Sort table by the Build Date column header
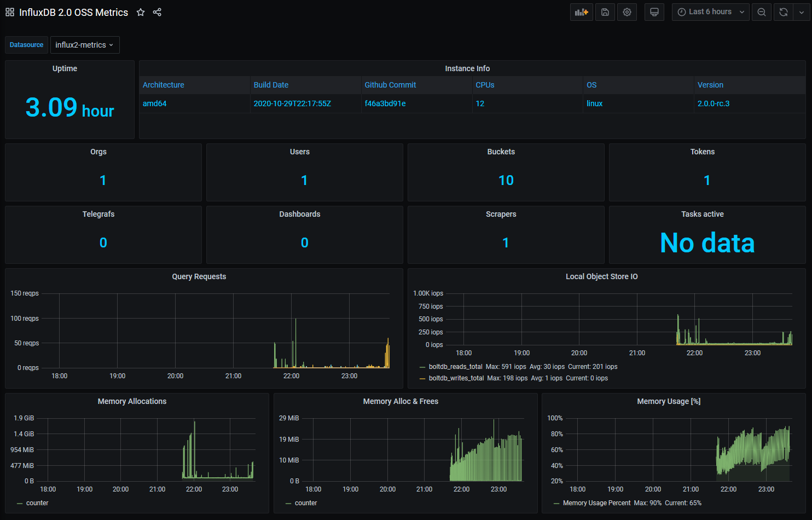Viewport: 812px width, 520px height. 271,85
